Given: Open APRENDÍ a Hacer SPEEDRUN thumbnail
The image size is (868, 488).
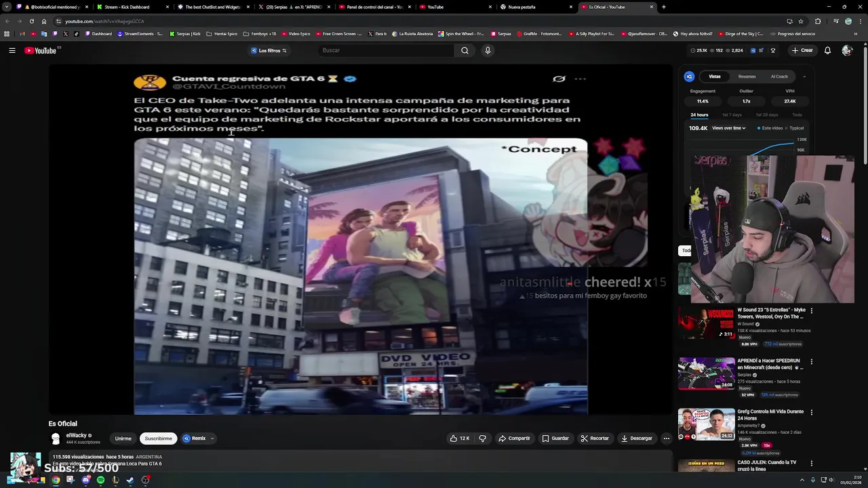Looking at the screenshot, I should tap(706, 373).
